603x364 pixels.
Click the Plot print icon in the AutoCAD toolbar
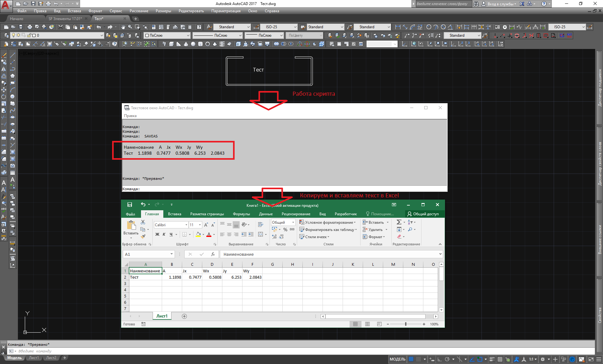point(30,27)
